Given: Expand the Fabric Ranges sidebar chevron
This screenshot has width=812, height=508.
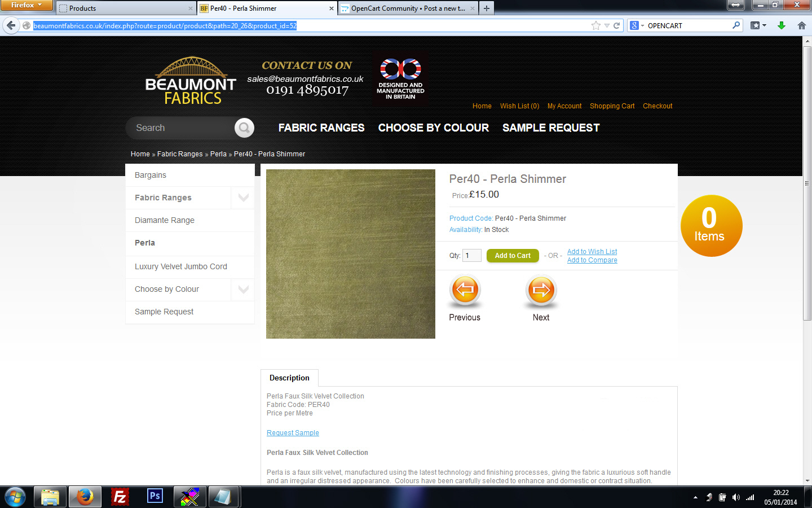Looking at the screenshot, I should [x=243, y=198].
